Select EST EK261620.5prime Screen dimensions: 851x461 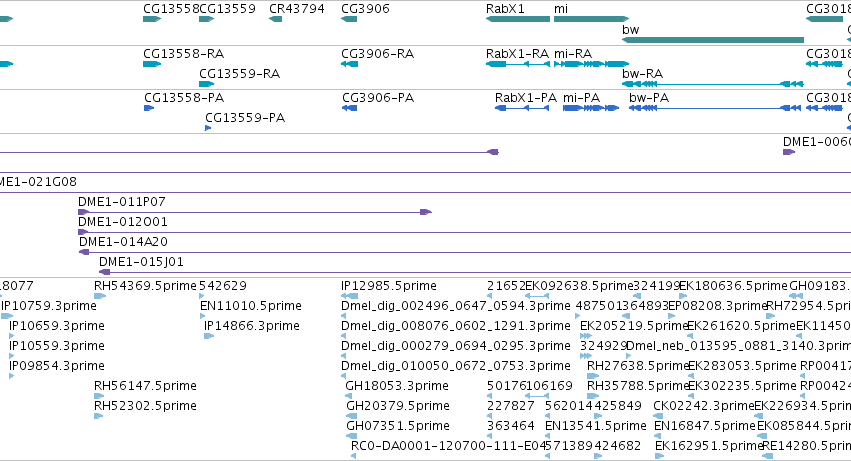[x=691, y=336]
